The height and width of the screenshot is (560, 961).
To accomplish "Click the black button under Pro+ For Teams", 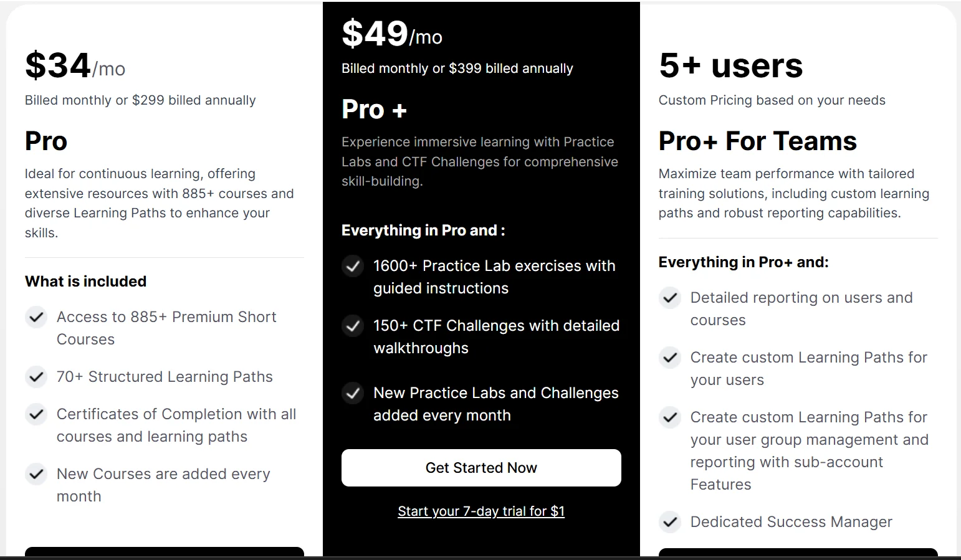I will click(798, 553).
